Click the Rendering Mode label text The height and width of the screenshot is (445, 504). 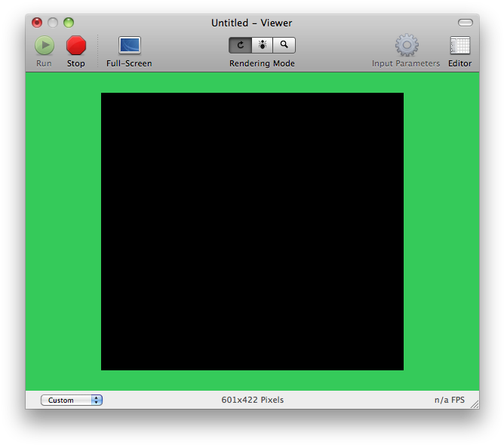click(262, 63)
